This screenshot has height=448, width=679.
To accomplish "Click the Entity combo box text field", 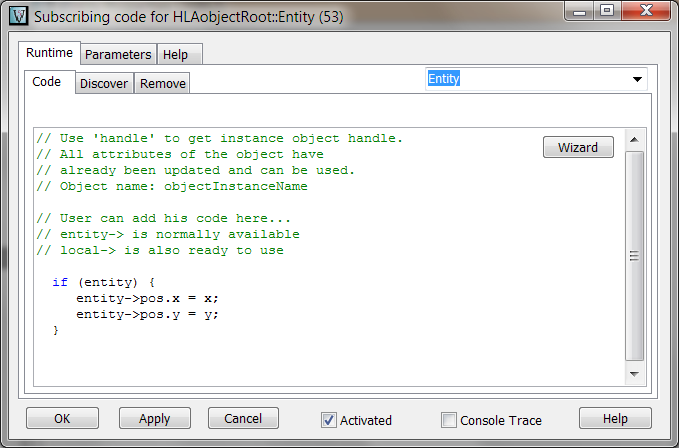I will 525,79.
